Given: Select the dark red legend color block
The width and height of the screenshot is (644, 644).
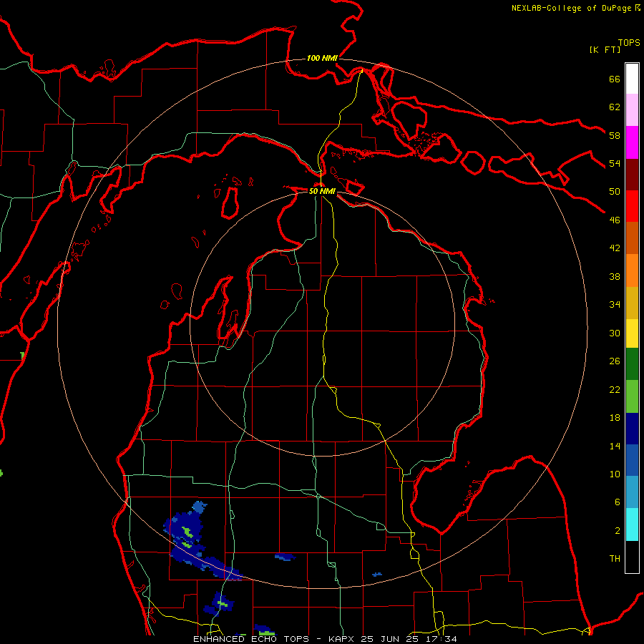Looking at the screenshot, I should tap(632, 175).
